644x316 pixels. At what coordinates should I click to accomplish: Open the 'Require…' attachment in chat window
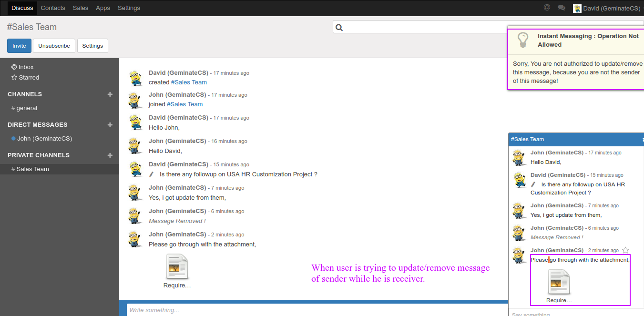point(559,286)
